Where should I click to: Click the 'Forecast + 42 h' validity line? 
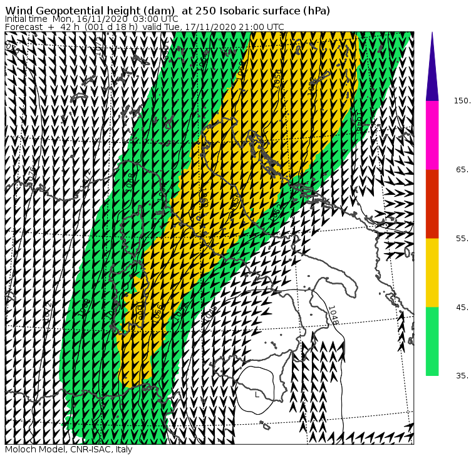(145, 27)
